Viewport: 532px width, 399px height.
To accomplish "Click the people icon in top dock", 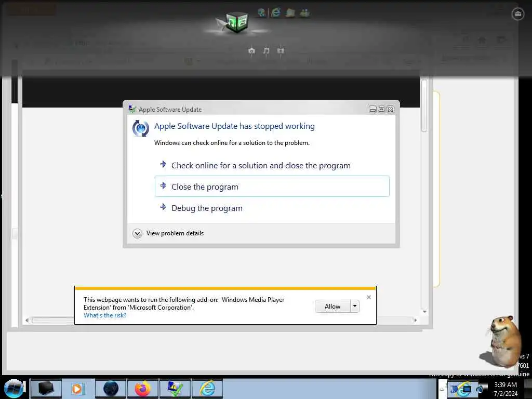I will (x=304, y=13).
